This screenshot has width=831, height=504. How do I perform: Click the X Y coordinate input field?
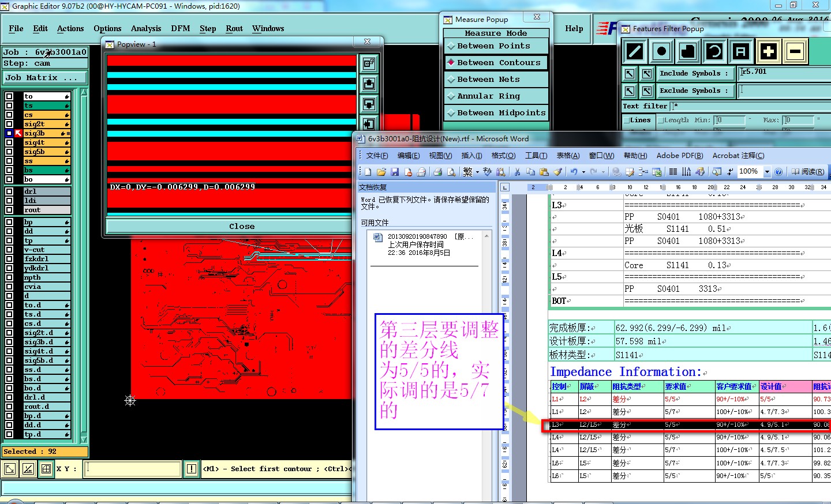click(x=132, y=469)
